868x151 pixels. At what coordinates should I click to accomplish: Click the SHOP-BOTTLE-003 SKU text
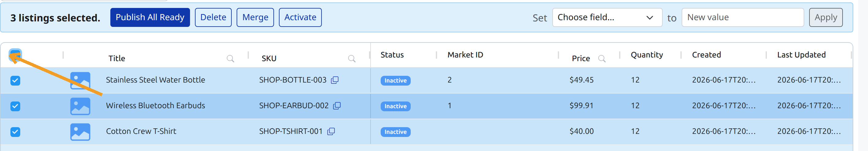[x=292, y=80]
